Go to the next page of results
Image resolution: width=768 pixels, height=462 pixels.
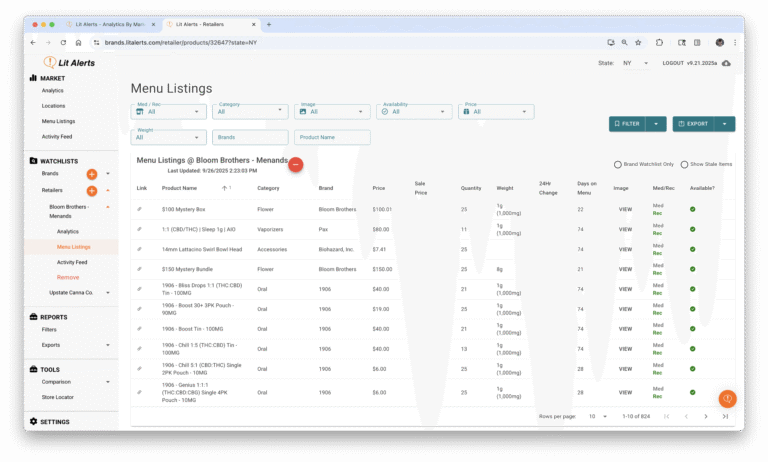click(x=705, y=416)
